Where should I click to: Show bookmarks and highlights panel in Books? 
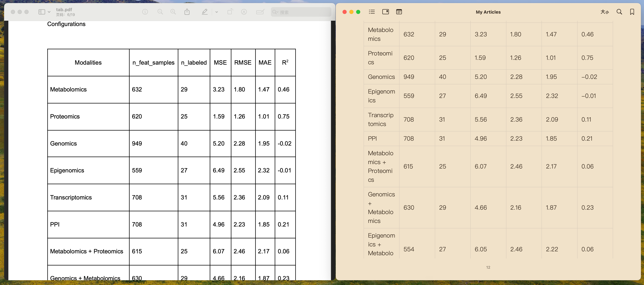(385, 12)
